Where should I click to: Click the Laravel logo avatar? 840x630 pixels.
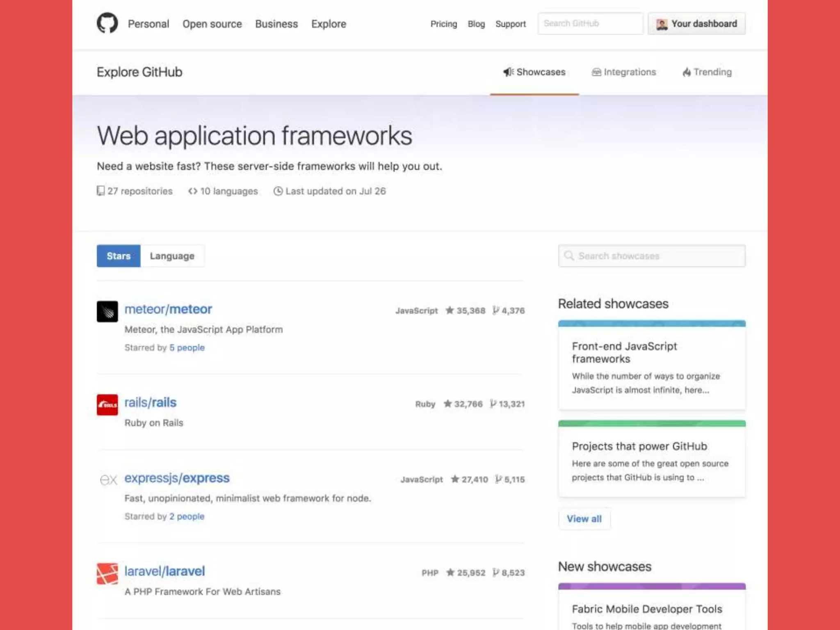[107, 573]
